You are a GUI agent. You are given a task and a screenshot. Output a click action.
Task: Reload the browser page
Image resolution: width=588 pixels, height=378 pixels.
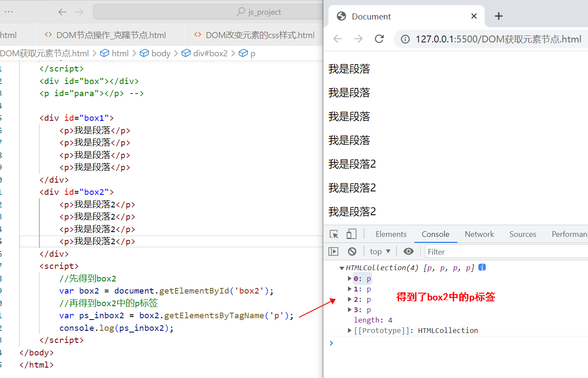[x=379, y=39]
